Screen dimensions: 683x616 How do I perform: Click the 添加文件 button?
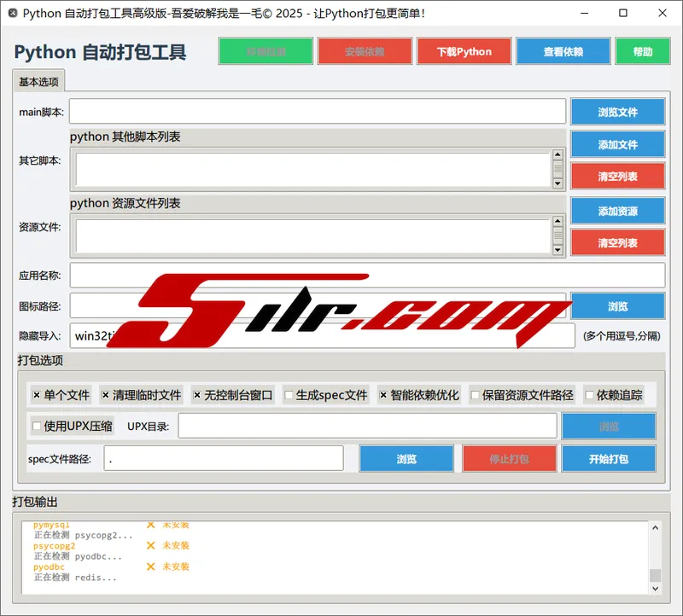[x=617, y=144]
